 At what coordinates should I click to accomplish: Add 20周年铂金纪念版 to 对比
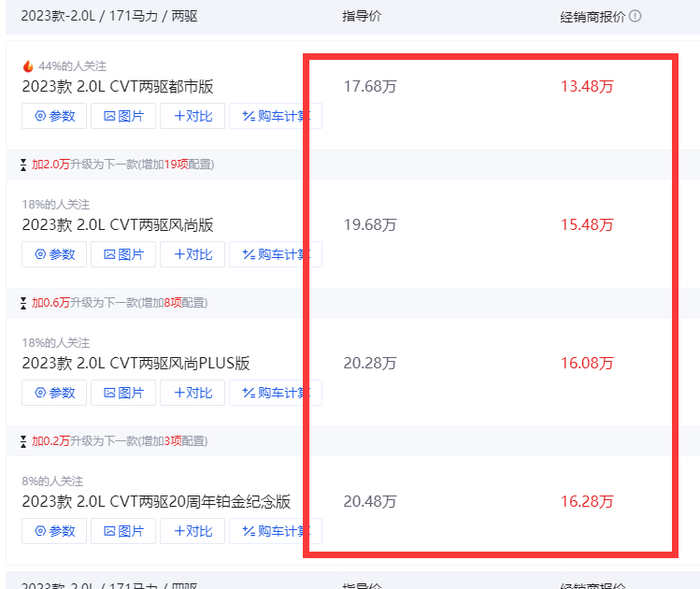click(193, 531)
